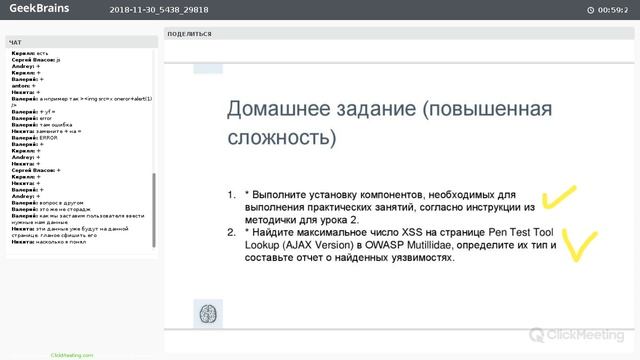
Task: Click homework item 2 starting with Найдите максимальное
Action: (x=392, y=245)
